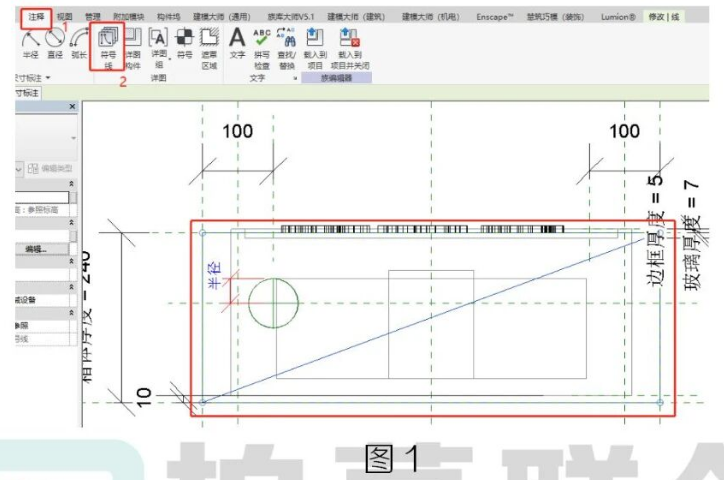Click the top input field in Properties

click(42, 198)
